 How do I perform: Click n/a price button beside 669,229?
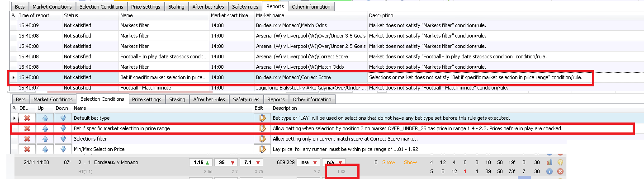[x=308, y=162]
